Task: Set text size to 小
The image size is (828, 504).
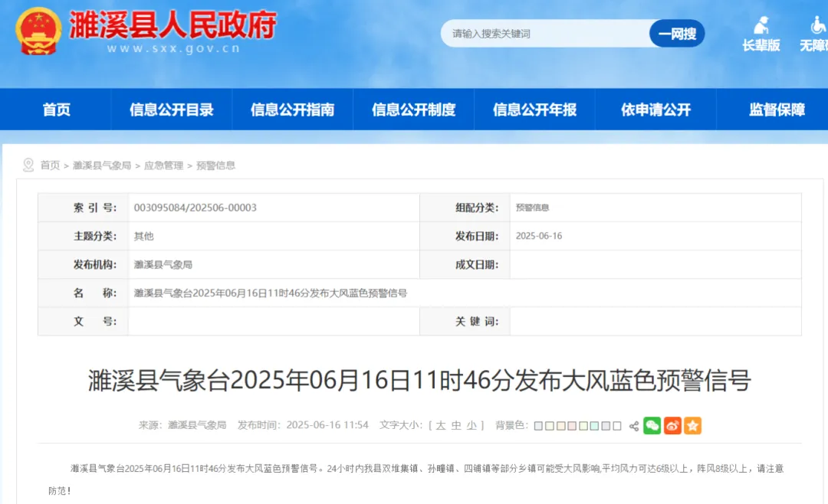Action: click(x=472, y=425)
